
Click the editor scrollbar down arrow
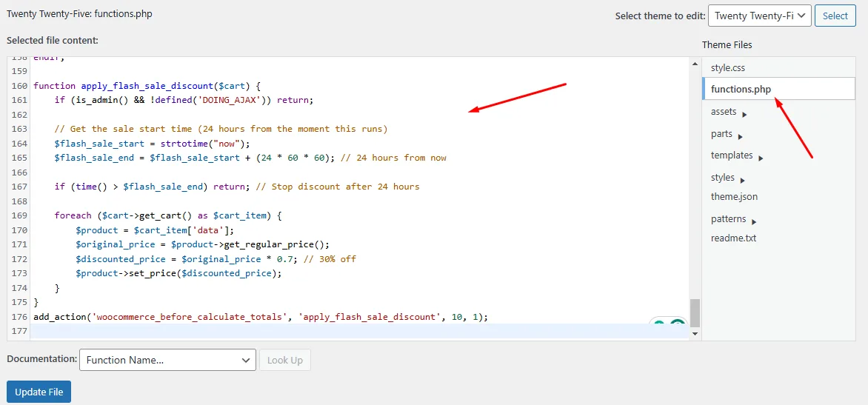[695, 334]
